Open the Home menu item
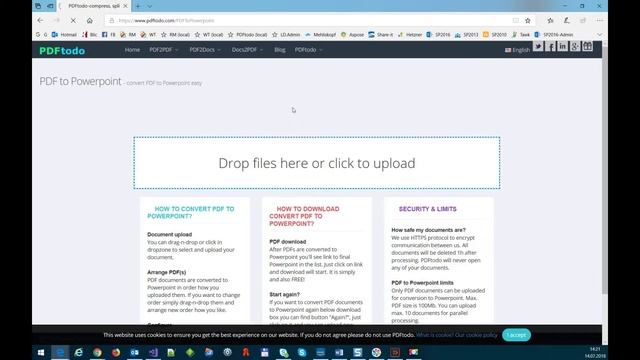 [132, 50]
